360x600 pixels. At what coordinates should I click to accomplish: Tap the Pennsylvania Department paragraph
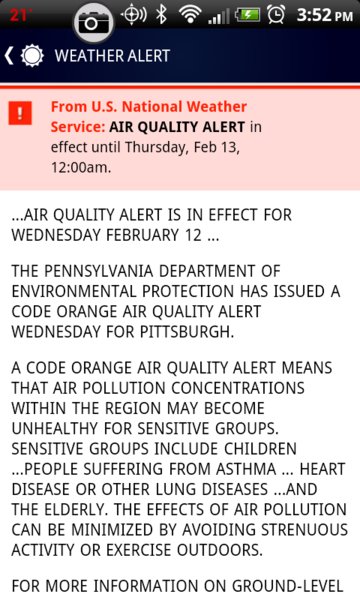176,301
